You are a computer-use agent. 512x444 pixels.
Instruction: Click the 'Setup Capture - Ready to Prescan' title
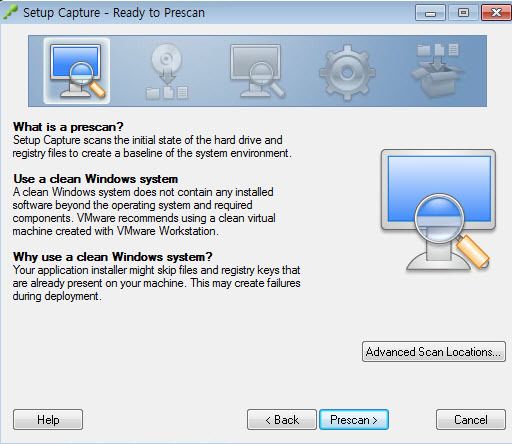pyautogui.click(x=114, y=13)
